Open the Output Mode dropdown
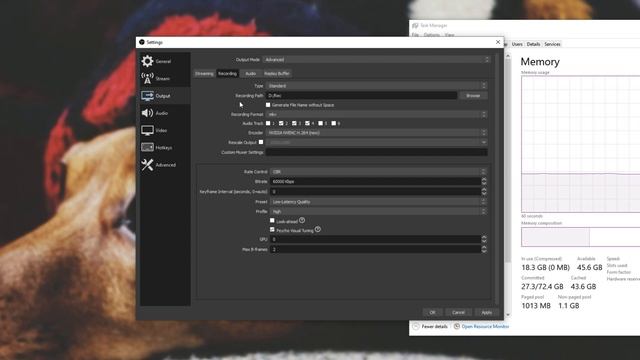The height and width of the screenshot is (360, 640). click(x=376, y=60)
